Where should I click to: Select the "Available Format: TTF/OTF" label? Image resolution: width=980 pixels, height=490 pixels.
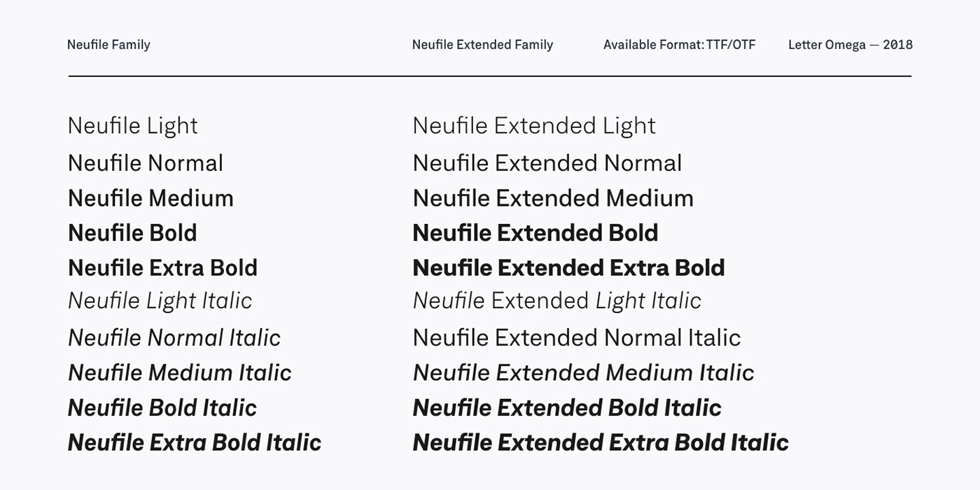pyautogui.click(x=679, y=45)
